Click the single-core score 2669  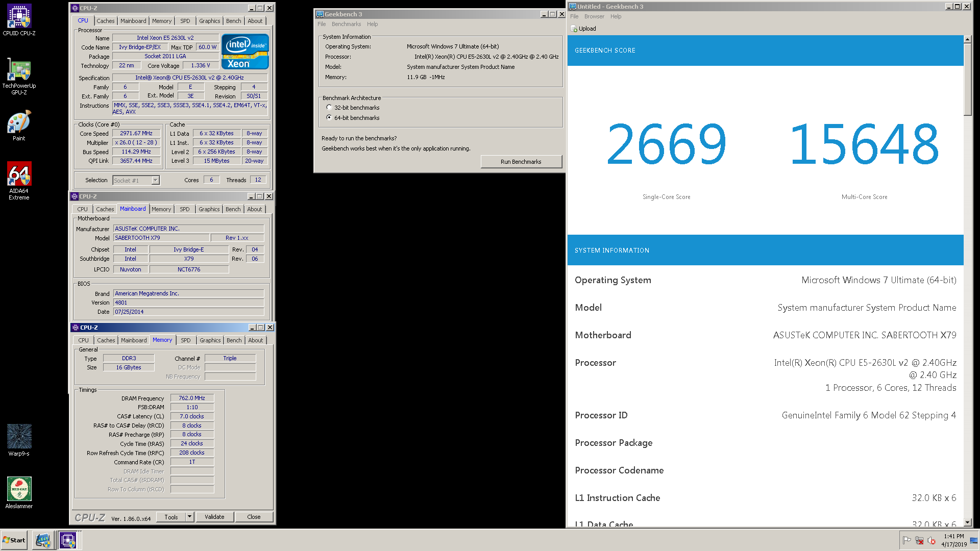[x=666, y=145]
